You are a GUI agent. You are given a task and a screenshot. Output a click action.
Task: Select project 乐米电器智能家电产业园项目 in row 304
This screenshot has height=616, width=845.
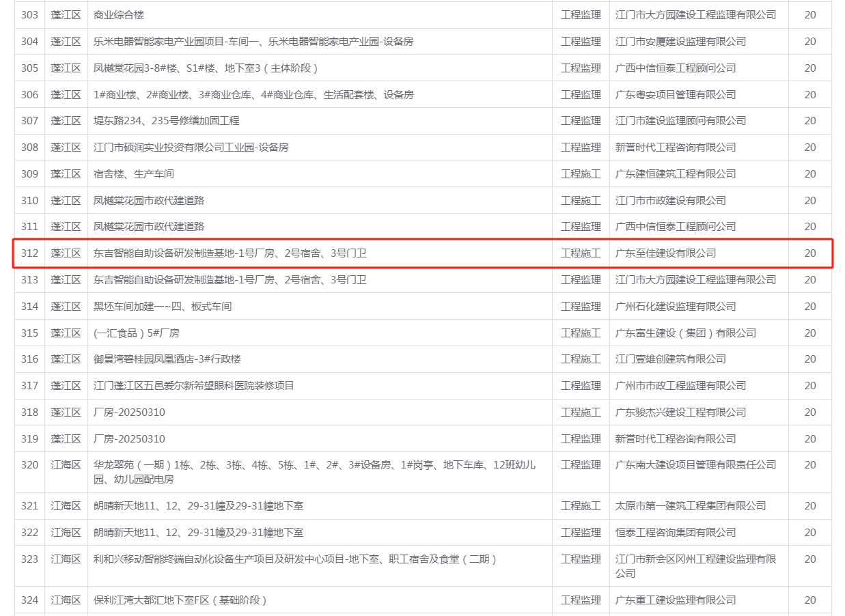pos(253,42)
